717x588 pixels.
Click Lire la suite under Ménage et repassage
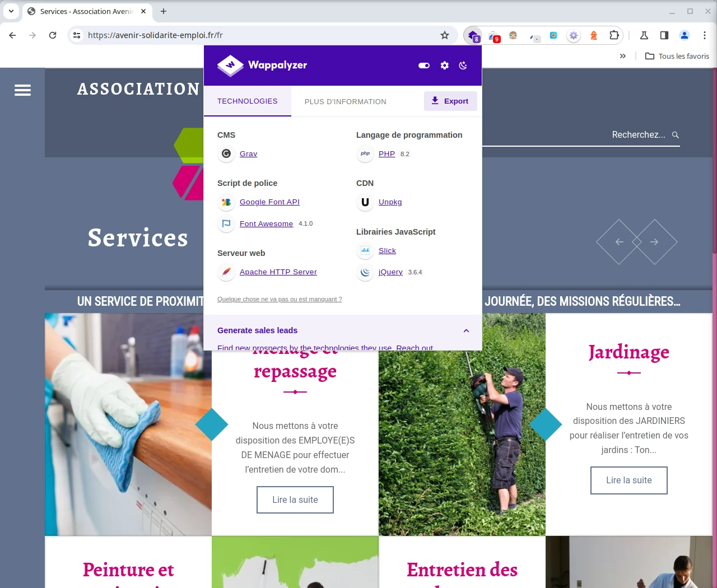tap(295, 500)
